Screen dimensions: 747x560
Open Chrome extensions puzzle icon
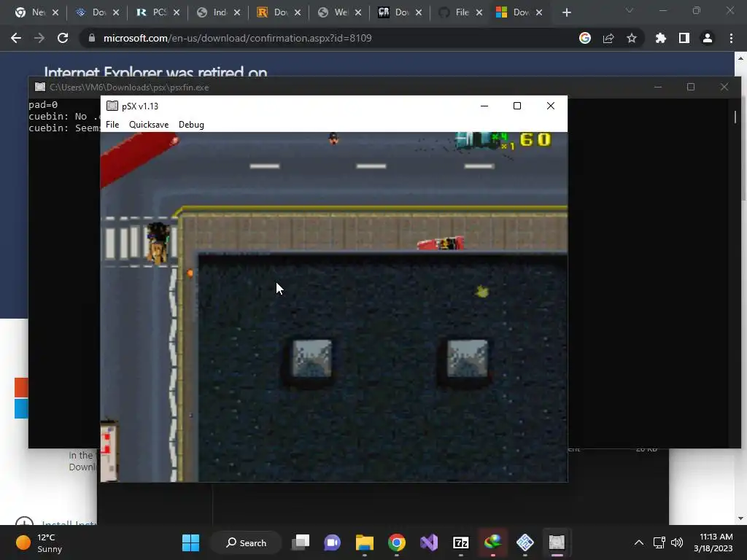coord(660,38)
